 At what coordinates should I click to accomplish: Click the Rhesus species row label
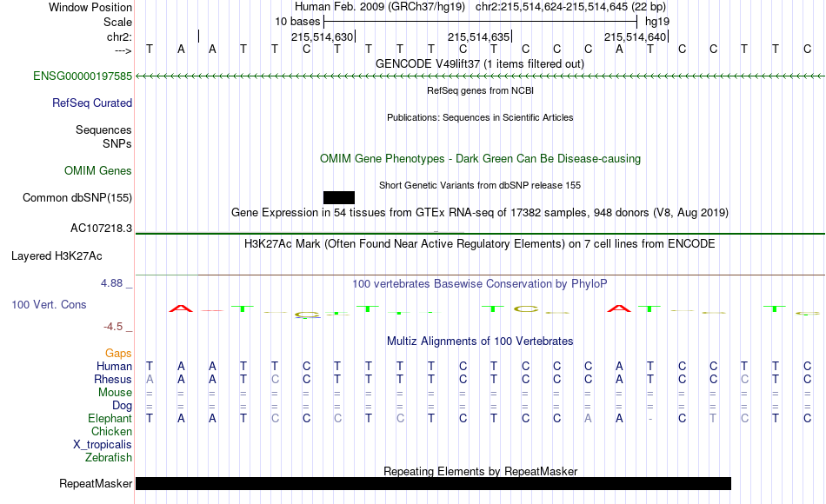point(113,379)
